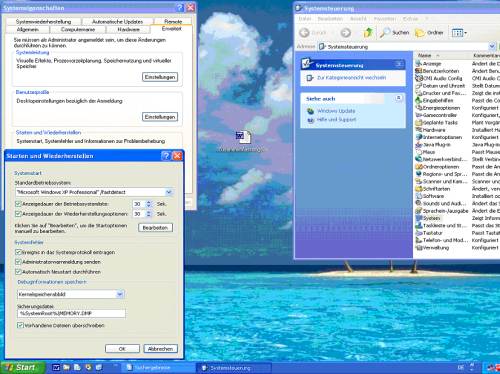Open the Netzwerkverbindungen icon
500x374 pixels.
click(x=419, y=159)
